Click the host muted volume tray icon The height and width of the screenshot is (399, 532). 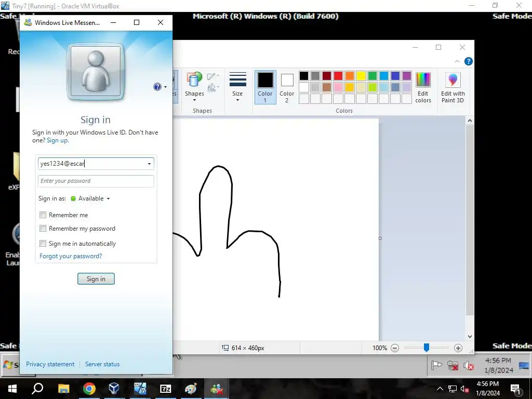pyautogui.click(x=465, y=389)
